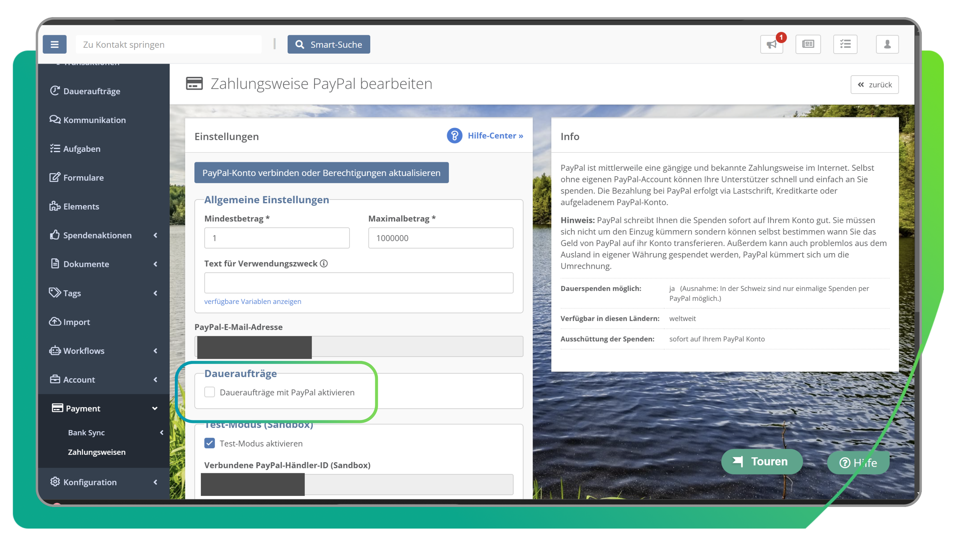Focus the Mindestbetrag input field
Viewport: 980px width, 551px height.
pos(277,238)
